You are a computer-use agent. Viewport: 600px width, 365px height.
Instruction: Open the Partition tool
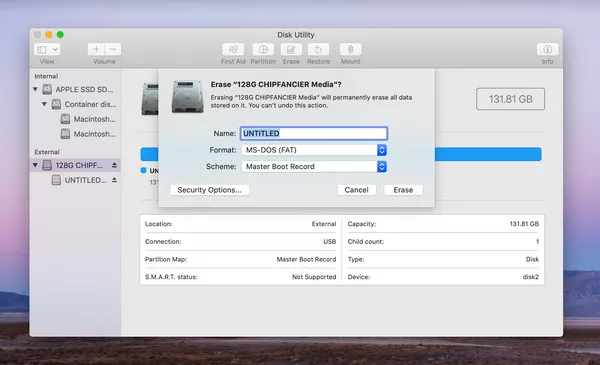[263, 49]
